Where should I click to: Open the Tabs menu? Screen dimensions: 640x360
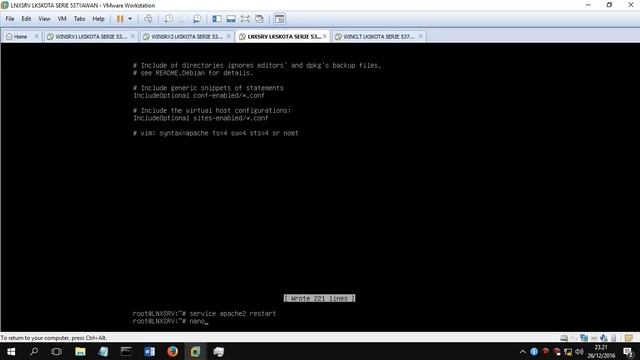(x=79, y=19)
